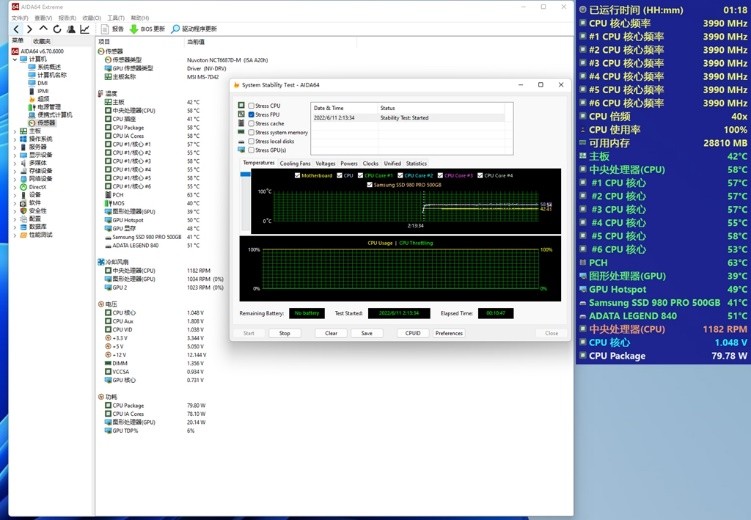Viewport: 751px width, 520px height.
Task: Collapse the 计算机 tree node
Action: pos(14,59)
